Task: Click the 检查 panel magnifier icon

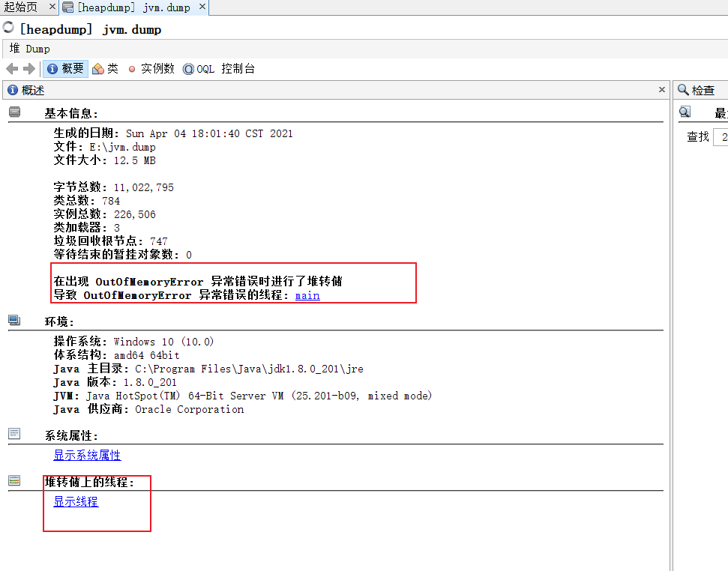Action: pyautogui.click(x=683, y=89)
